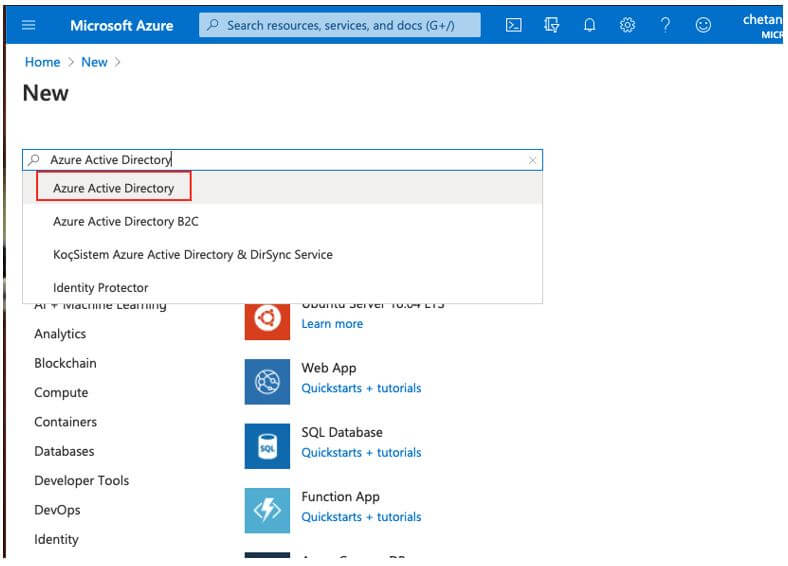The height and width of the screenshot is (566, 788).
Task: Open the Directory and subscription filter
Action: (x=551, y=25)
